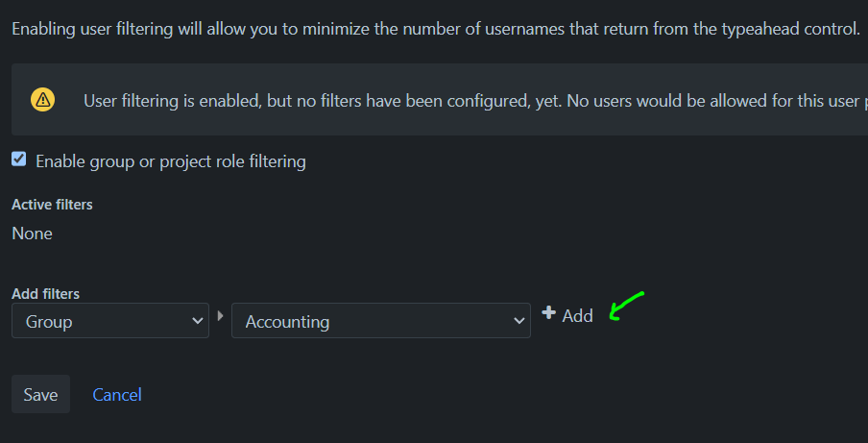The image size is (868, 443).
Task: Uncheck the group or project role filtering checkbox
Action: [19, 160]
